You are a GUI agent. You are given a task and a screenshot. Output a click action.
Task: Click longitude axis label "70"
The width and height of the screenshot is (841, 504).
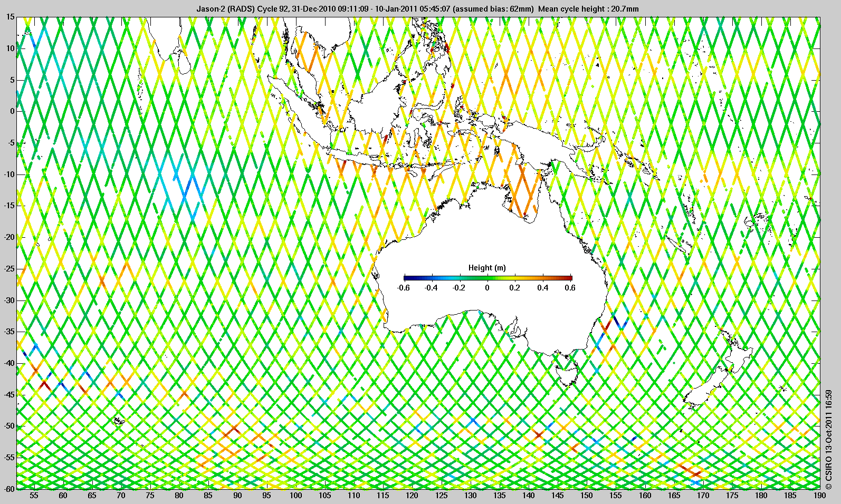[x=121, y=496]
